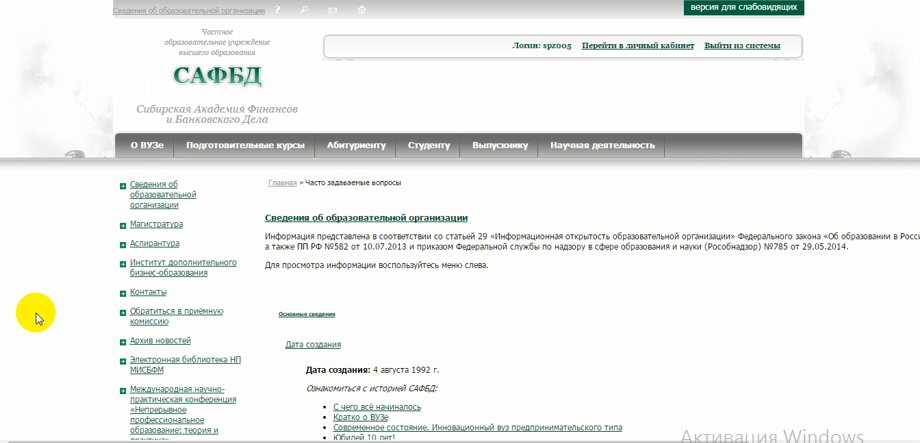
Task: Open «Подготовительные курсы» menu item
Action: click(x=245, y=145)
